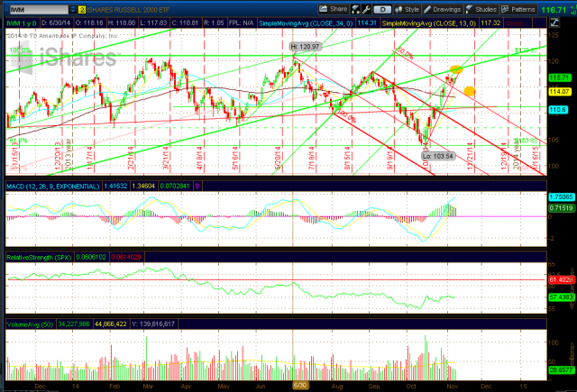Click SimpleMovingAvg (CLOSE, 13, 0) label

(x=429, y=23)
